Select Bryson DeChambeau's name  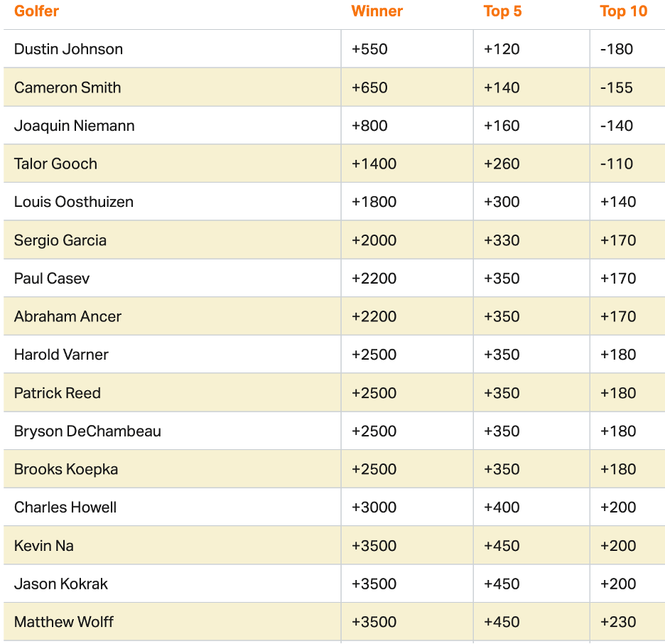tap(87, 431)
